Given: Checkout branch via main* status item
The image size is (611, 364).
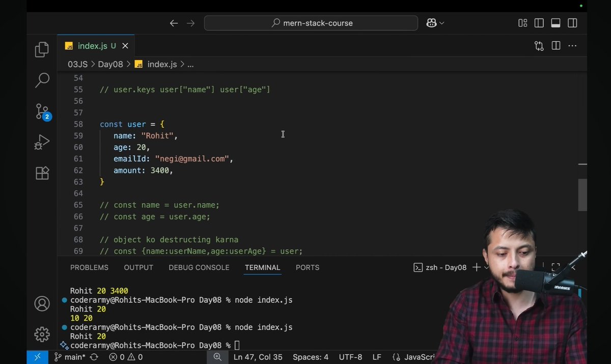Looking at the screenshot, I should point(70,357).
